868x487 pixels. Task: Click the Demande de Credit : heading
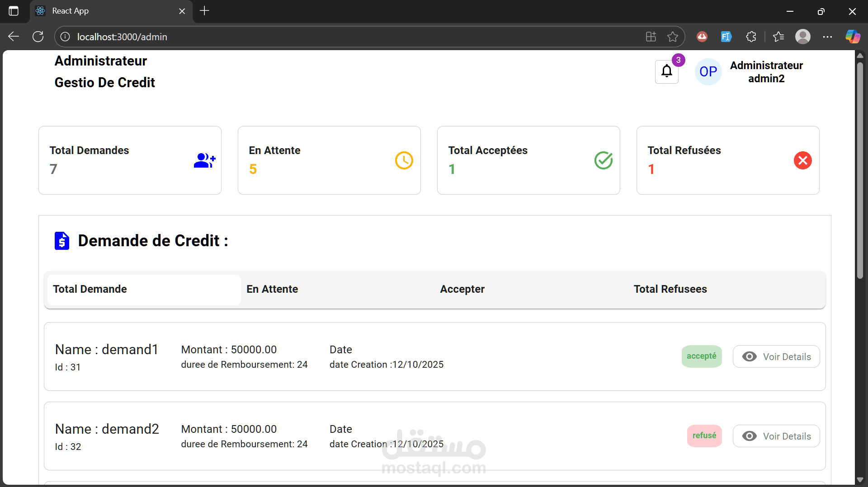tap(153, 241)
